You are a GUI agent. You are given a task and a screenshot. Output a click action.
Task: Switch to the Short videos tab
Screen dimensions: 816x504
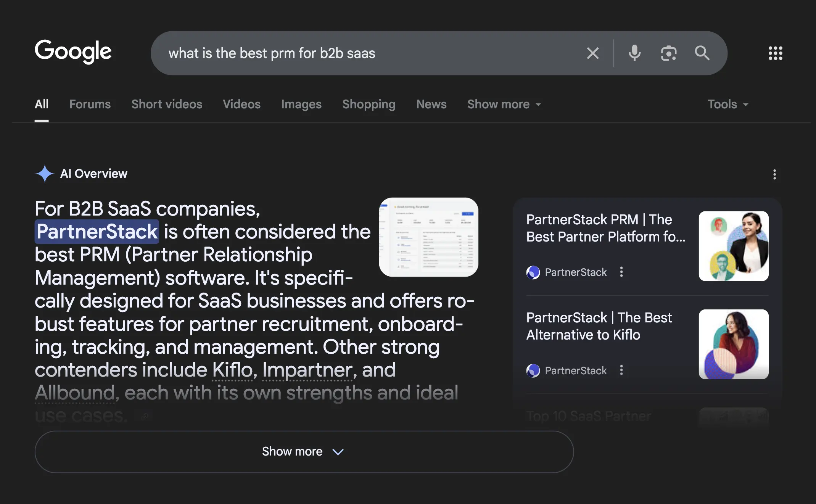click(x=167, y=104)
